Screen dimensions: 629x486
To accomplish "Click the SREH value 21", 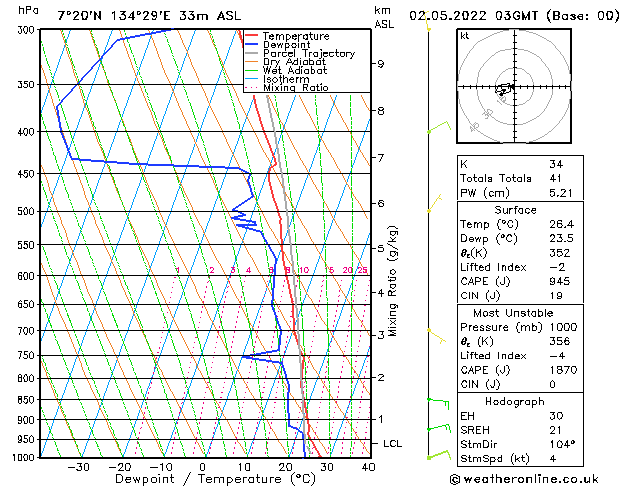I will click(555, 430).
